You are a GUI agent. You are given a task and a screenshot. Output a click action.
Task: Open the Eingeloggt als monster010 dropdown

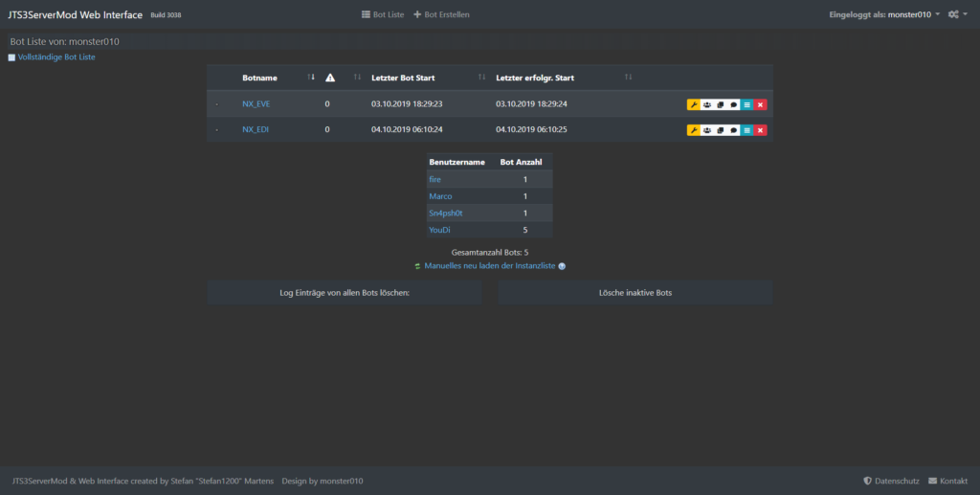tap(884, 14)
